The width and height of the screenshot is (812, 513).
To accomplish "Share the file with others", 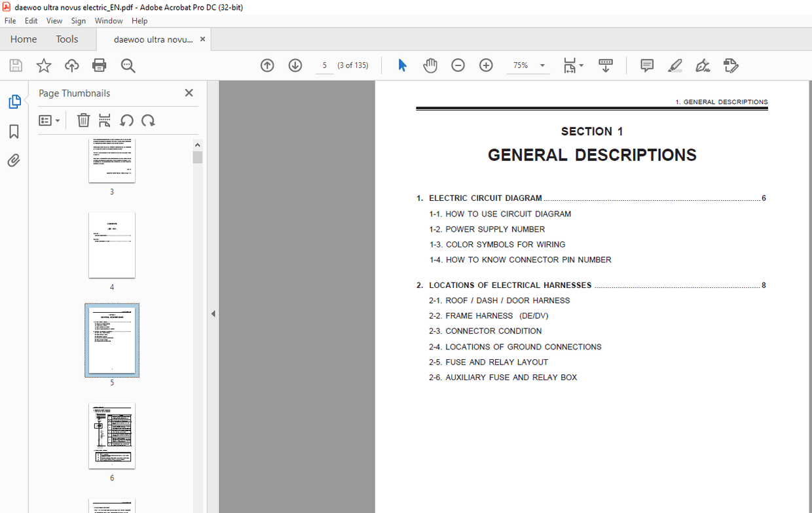I will click(x=71, y=65).
